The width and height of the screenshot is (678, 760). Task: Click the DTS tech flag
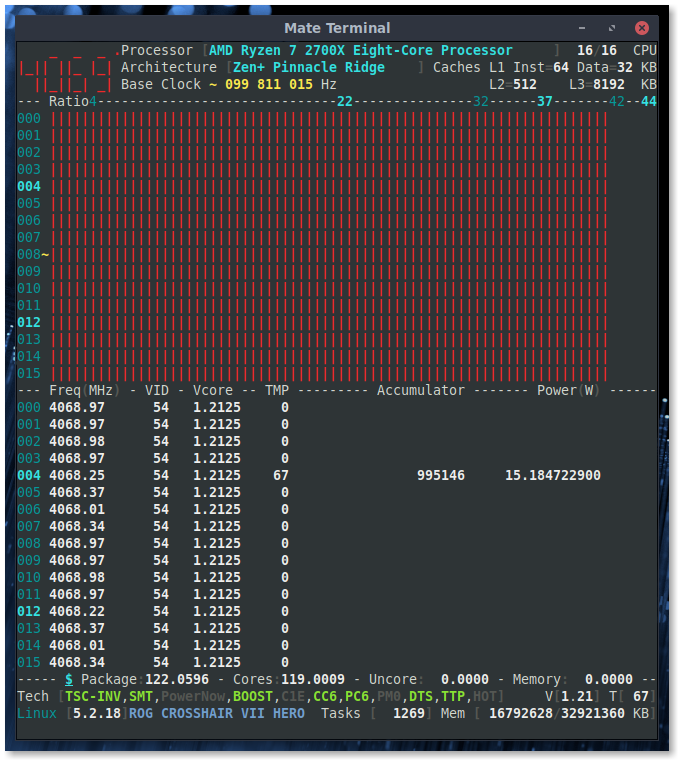tap(421, 697)
